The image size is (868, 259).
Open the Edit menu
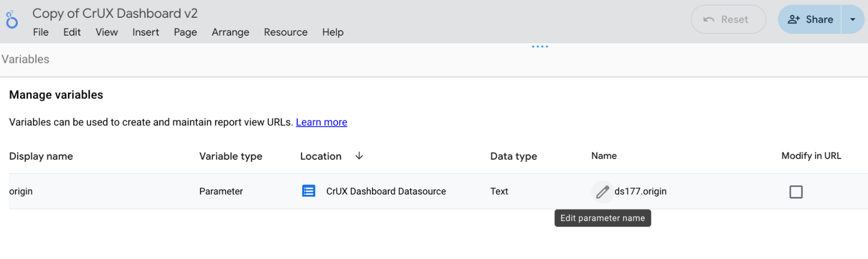tap(72, 32)
